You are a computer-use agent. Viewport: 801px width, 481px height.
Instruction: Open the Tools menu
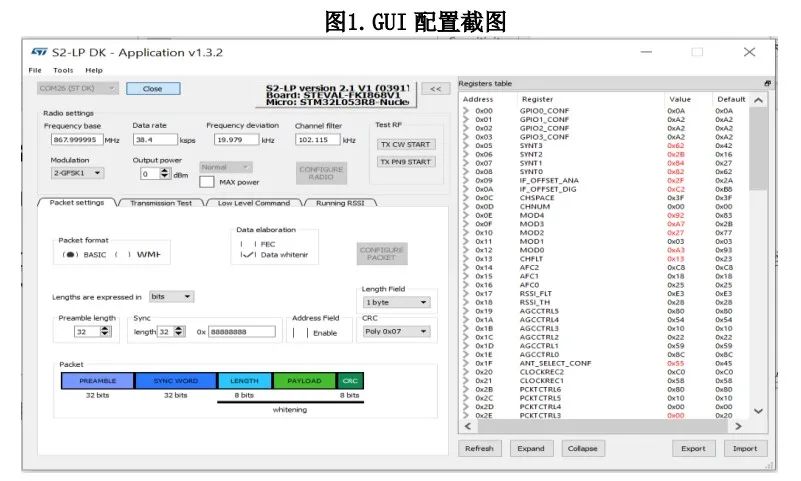(x=63, y=70)
